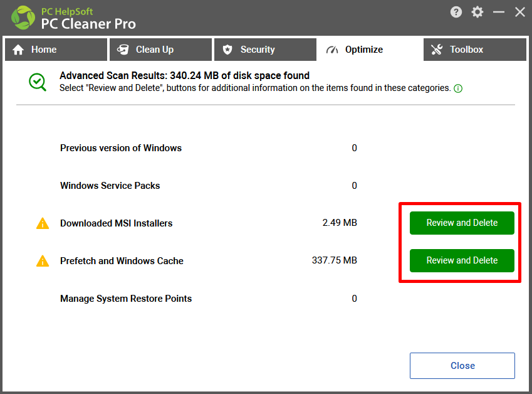The height and width of the screenshot is (394, 532).
Task: Click the Close button
Action: pos(462,366)
